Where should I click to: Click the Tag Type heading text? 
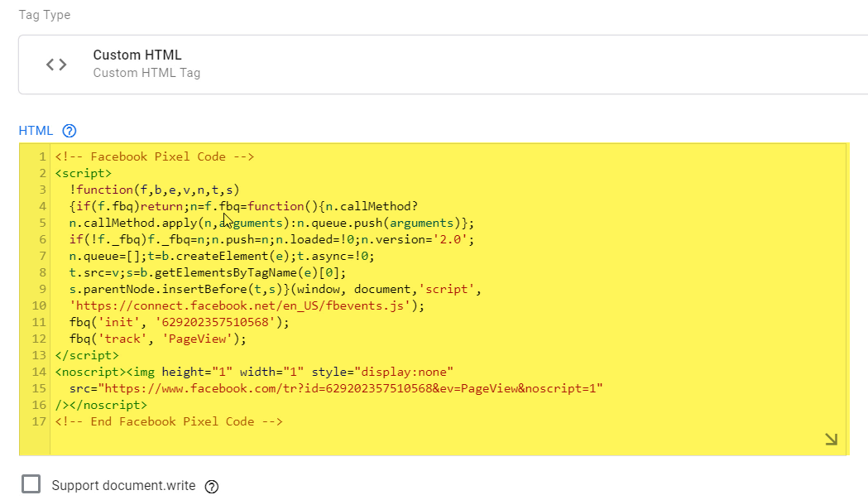pyautogui.click(x=45, y=15)
